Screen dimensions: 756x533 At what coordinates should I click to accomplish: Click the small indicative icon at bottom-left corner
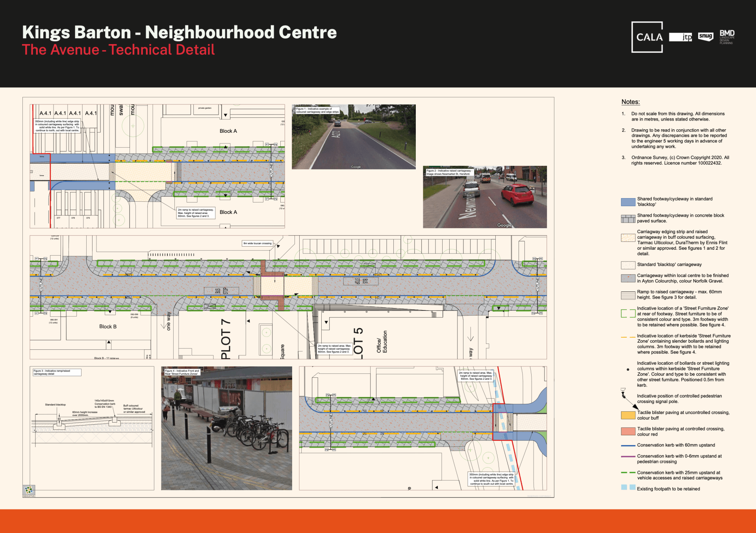[29, 490]
